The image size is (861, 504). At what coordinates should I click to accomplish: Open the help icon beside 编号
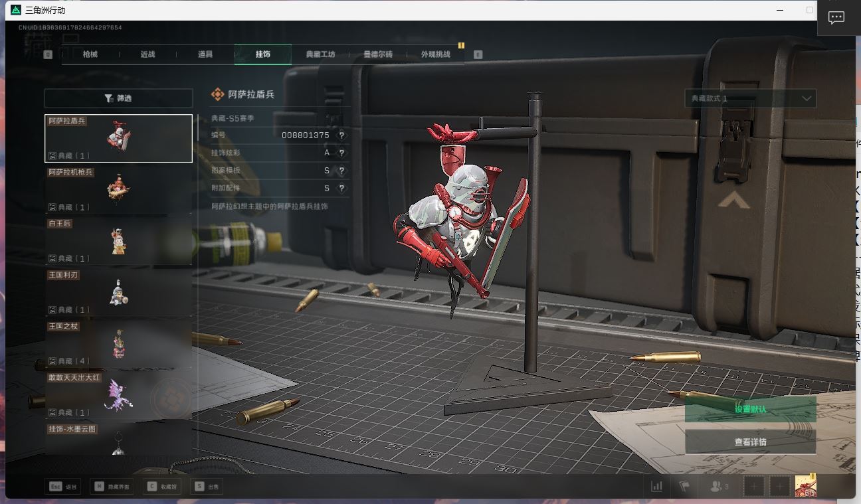point(341,135)
